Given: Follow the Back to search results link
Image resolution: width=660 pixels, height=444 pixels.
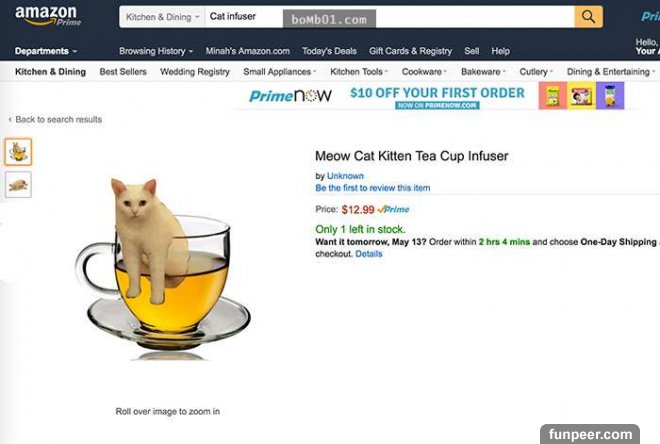Looking at the screenshot, I should [x=56, y=120].
